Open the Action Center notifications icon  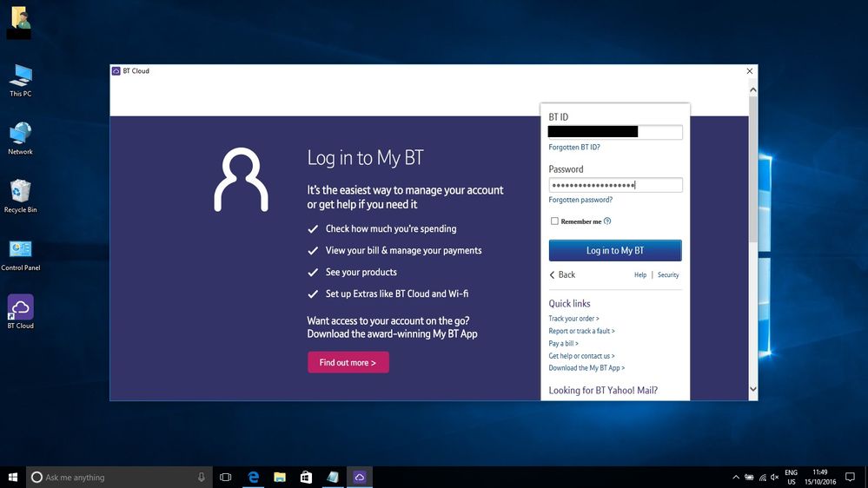point(851,477)
